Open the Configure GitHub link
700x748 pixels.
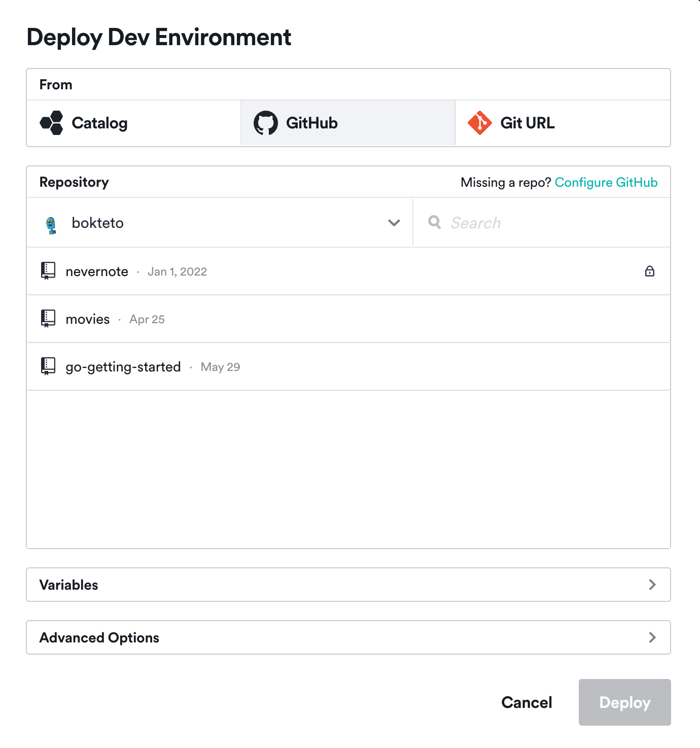(607, 182)
